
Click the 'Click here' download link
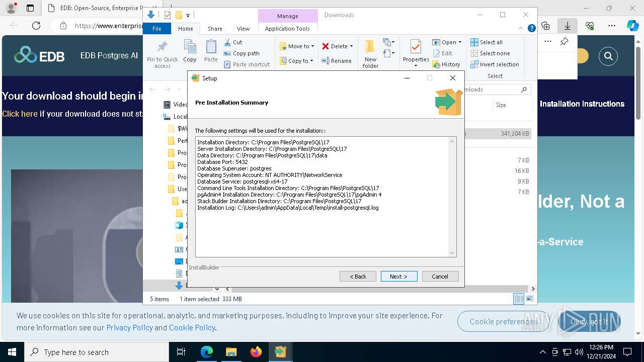pyautogui.click(x=20, y=114)
